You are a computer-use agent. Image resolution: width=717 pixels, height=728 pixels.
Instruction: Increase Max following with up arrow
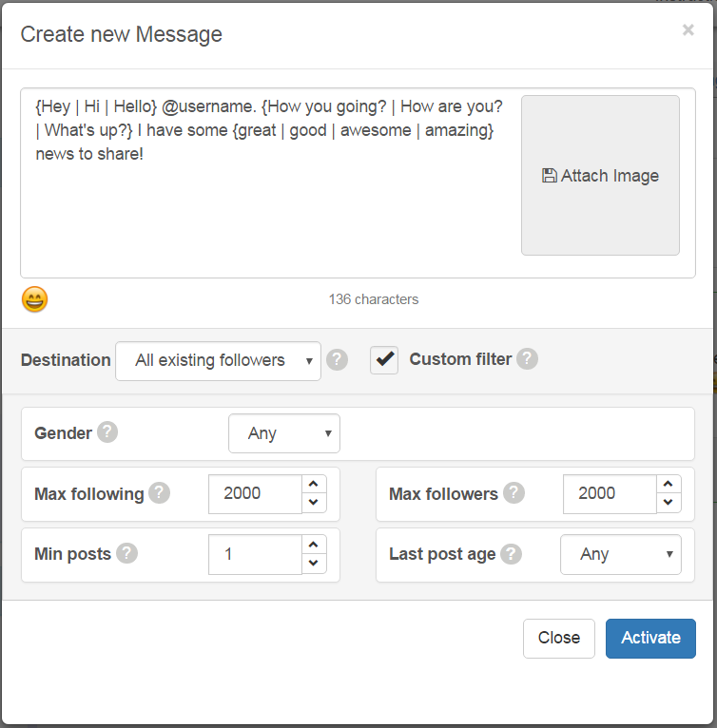(314, 485)
